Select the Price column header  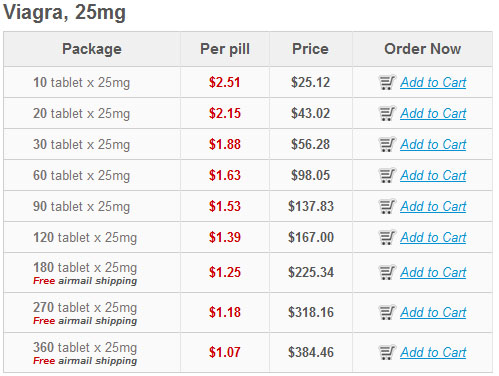[310, 49]
